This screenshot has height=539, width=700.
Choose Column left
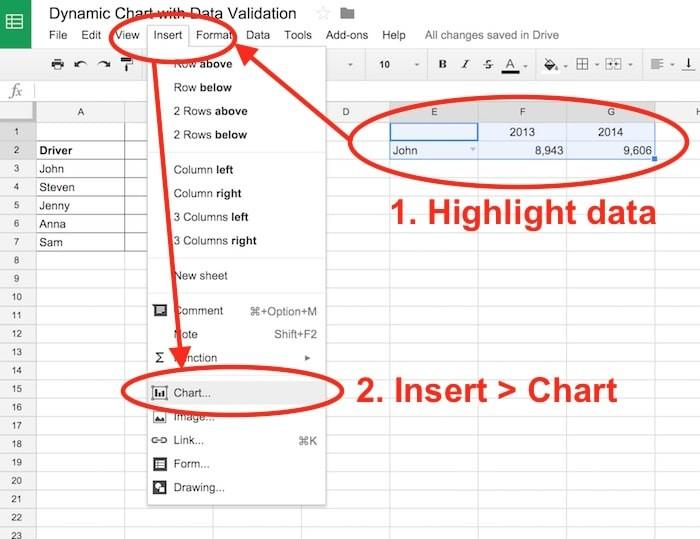click(237, 170)
